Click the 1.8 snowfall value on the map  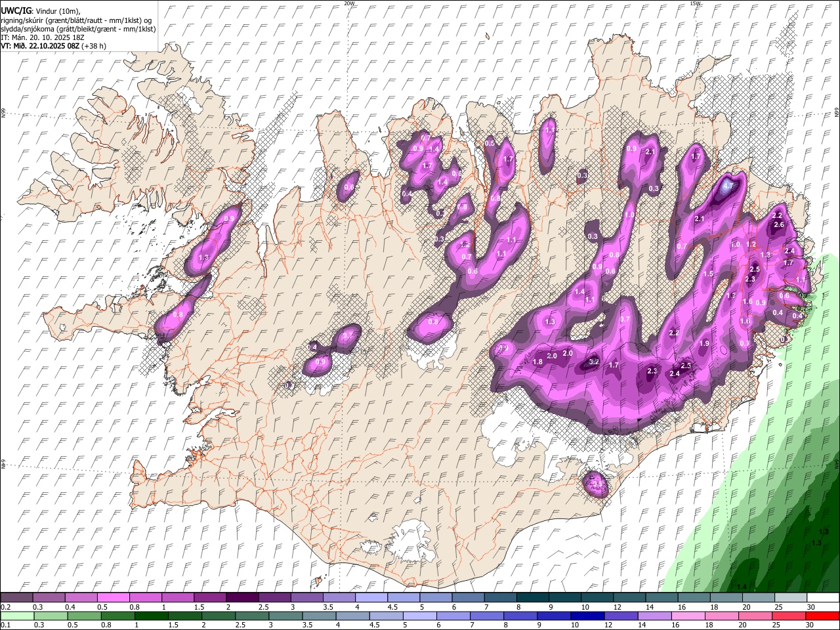tap(537, 362)
